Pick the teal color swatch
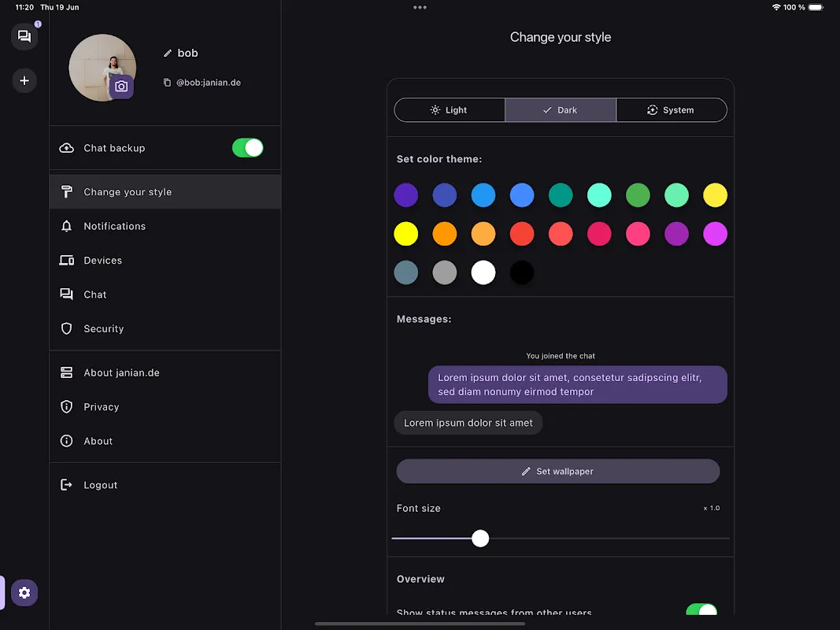Screen dimensions: 840x630 561,195
